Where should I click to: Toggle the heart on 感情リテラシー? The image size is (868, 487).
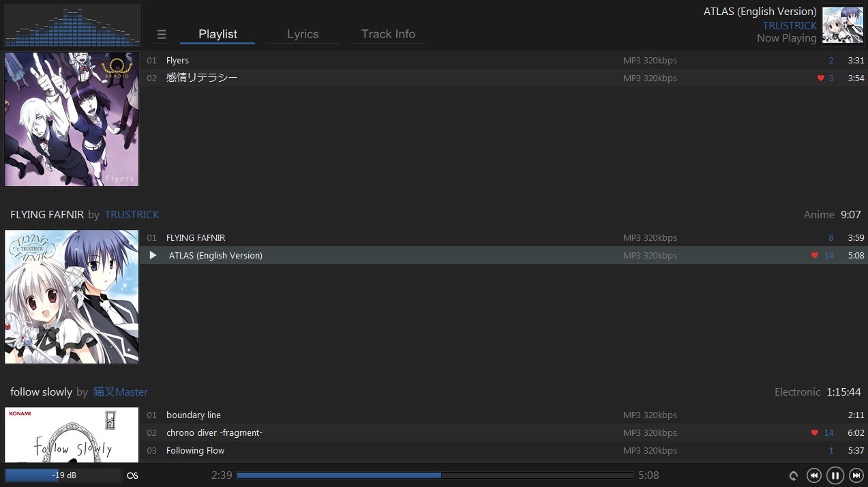821,78
